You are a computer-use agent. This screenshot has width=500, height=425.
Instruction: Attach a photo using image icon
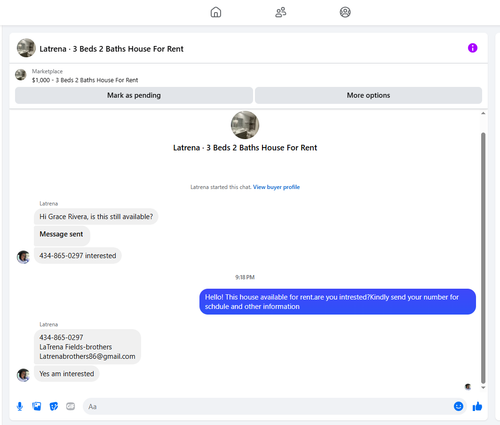click(37, 406)
